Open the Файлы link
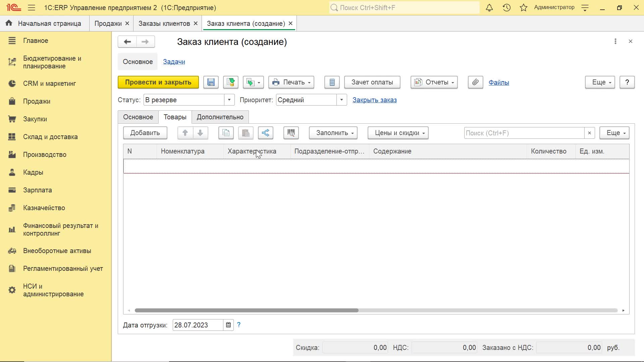 pyautogui.click(x=499, y=82)
